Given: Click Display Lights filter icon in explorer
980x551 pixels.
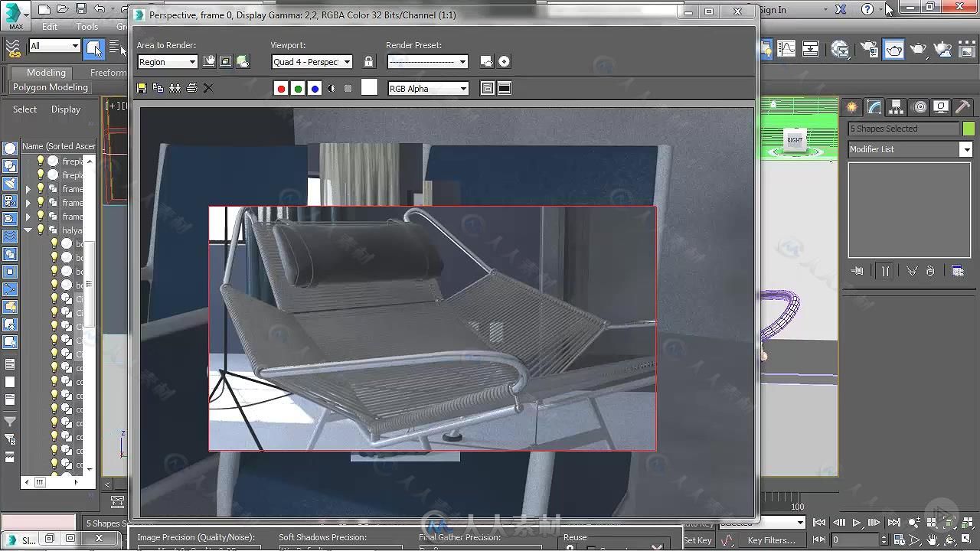Looking at the screenshot, I should pyautogui.click(x=10, y=184).
